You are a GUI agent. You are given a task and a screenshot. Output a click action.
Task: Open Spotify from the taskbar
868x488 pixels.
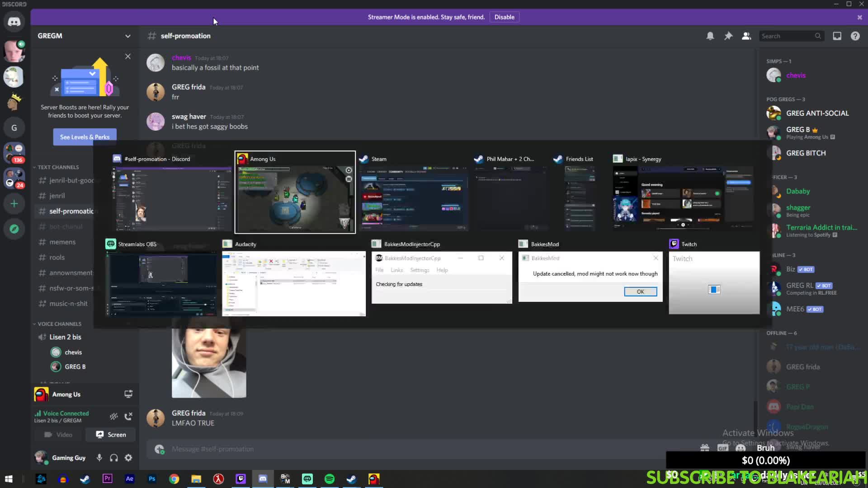pyautogui.click(x=330, y=479)
